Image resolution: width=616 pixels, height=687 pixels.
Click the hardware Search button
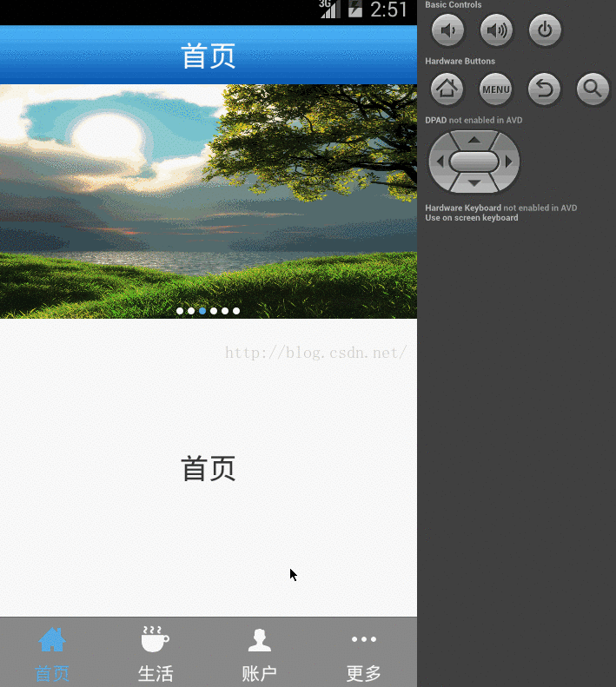593,89
